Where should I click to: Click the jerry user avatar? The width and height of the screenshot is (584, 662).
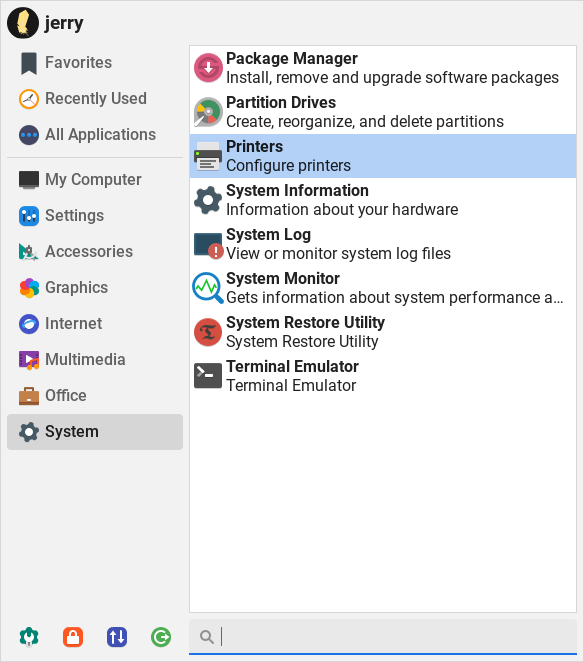click(x=23, y=23)
